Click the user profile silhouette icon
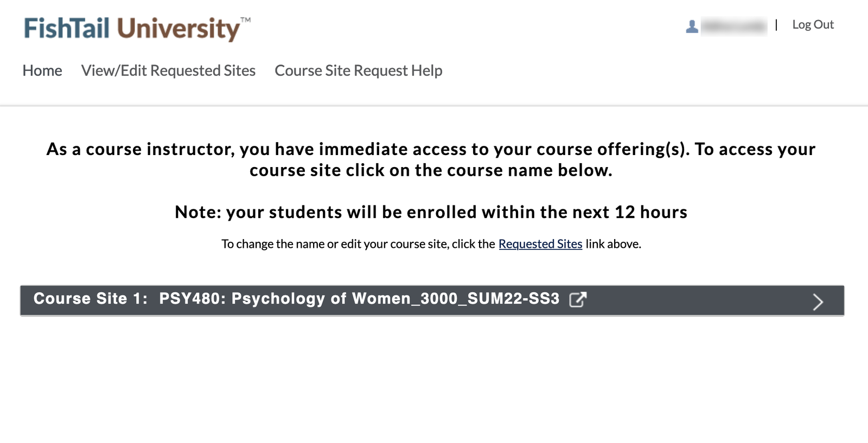Image resolution: width=868 pixels, height=443 pixels. pos(692,26)
